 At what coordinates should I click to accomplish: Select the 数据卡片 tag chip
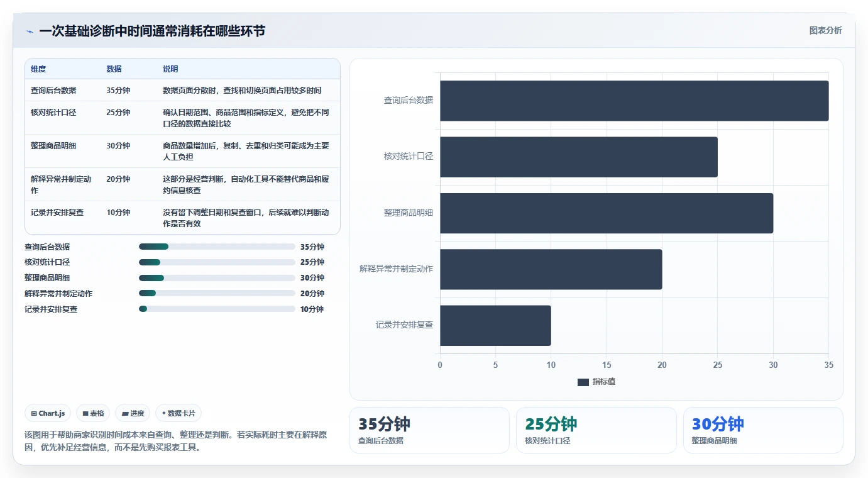tap(179, 413)
